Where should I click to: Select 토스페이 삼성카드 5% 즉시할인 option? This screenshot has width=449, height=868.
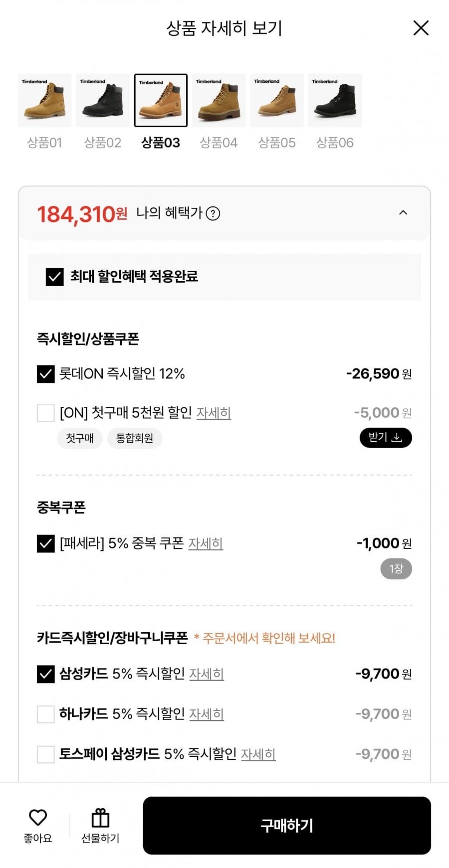click(46, 754)
